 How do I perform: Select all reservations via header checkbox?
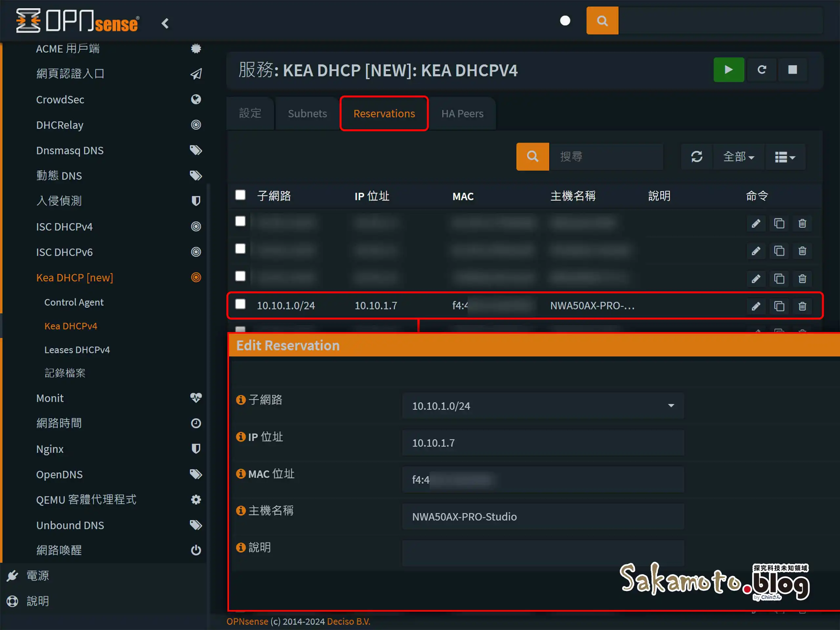pos(241,195)
